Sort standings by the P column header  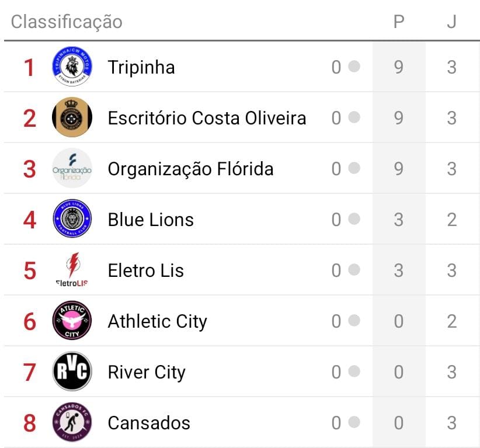coord(399,22)
